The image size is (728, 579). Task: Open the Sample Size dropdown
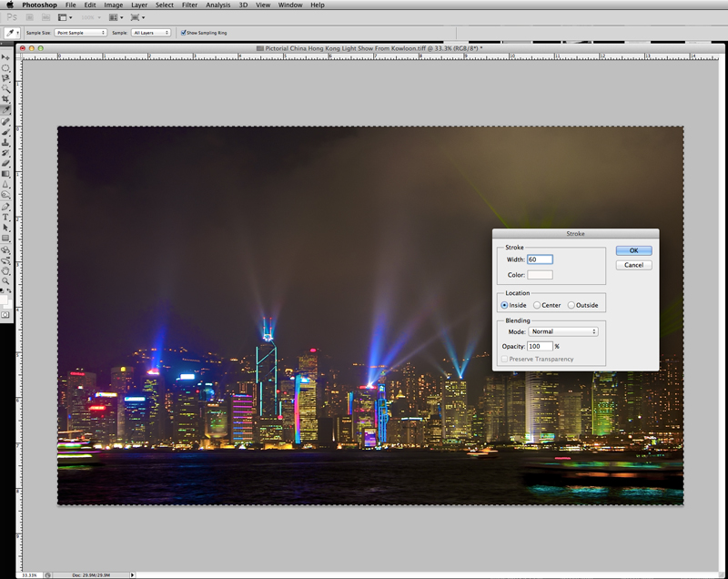point(80,32)
